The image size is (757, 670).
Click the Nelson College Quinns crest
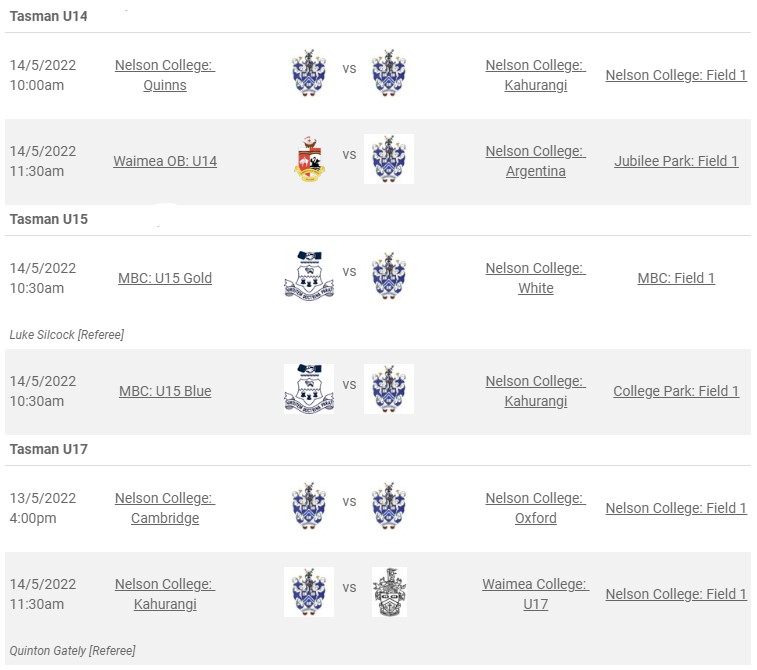[x=309, y=73]
